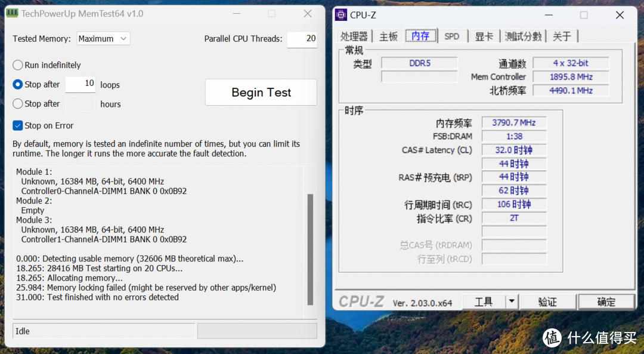Click the 3790.7 MHz memory frequency value
The image size is (644, 354).
[514, 122]
